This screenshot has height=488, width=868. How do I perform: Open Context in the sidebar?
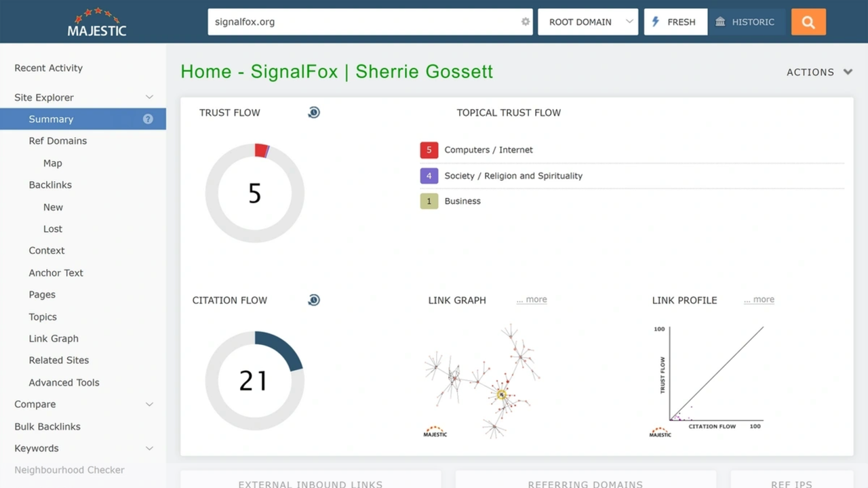tap(47, 251)
